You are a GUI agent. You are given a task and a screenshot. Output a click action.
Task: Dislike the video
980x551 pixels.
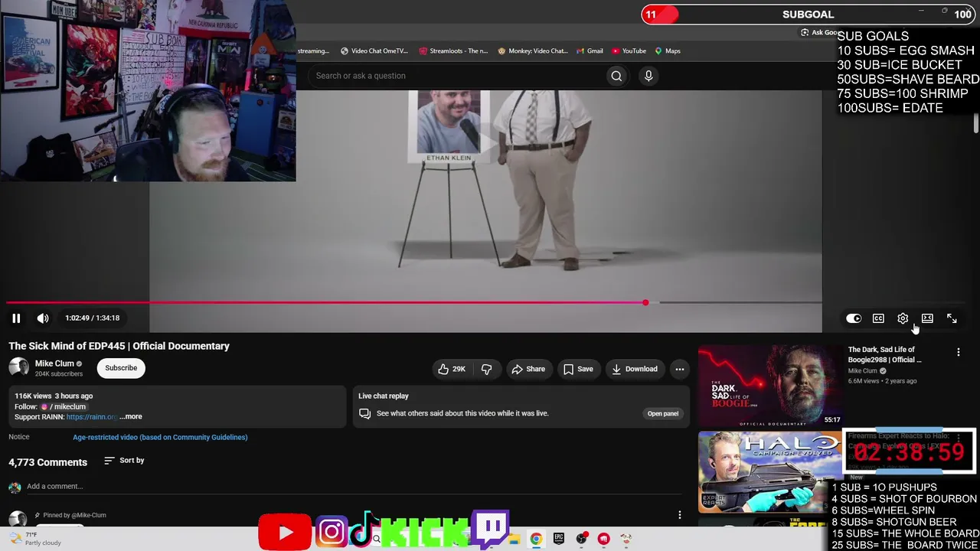click(x=486, y=370)
